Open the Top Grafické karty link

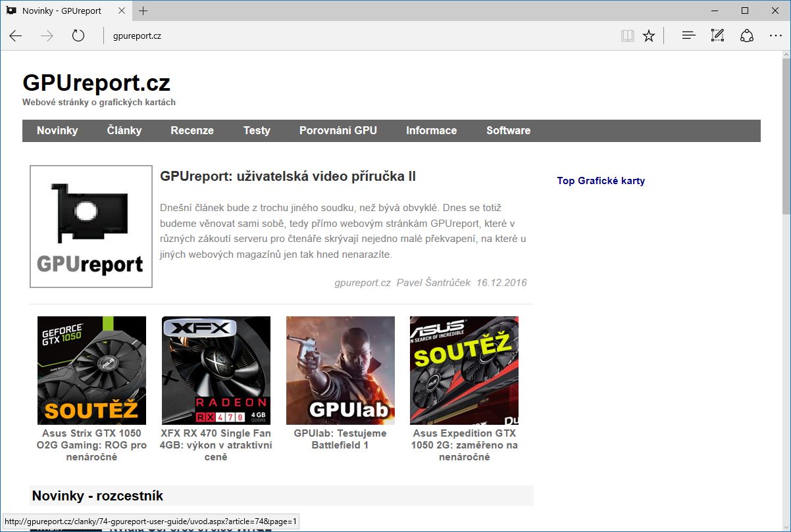coord(601,181)
